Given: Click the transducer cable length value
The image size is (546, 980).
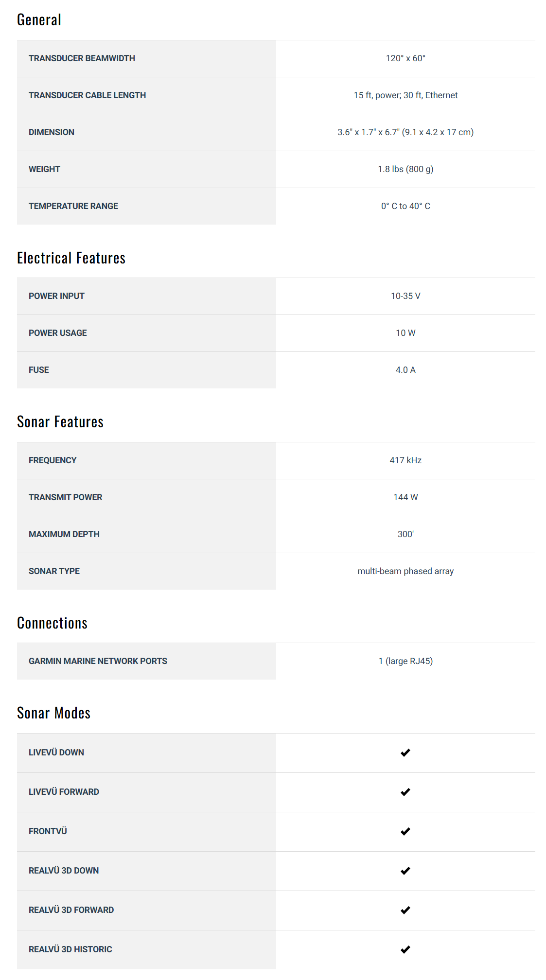Looking at the screenshot, I should click(x=405, y=95).
